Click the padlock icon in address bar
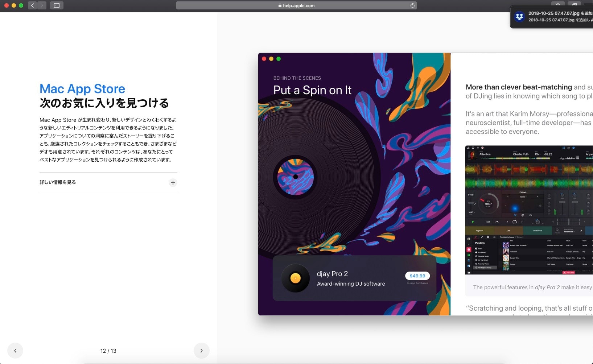593x364 pixels. point(280,5)
